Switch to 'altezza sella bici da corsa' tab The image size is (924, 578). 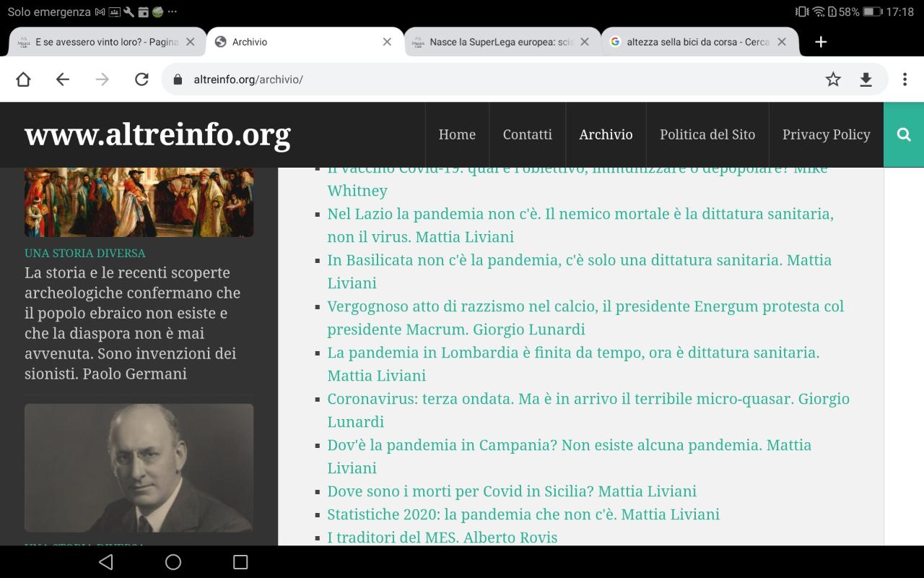699,42
